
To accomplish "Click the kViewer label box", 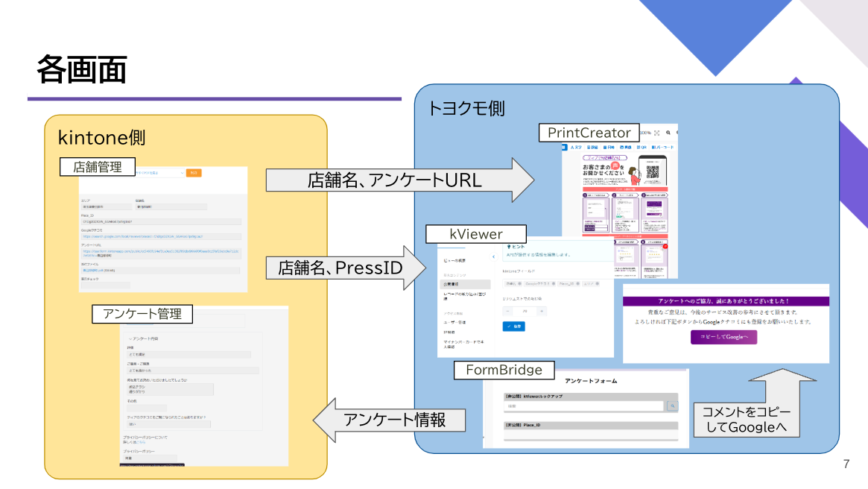I will (476, 234).
